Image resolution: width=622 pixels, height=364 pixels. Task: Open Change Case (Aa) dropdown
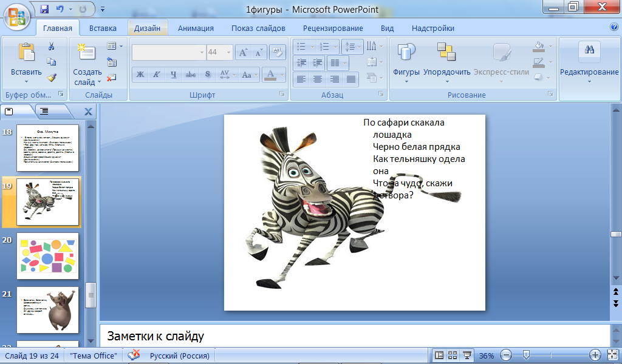pos(249,75)
